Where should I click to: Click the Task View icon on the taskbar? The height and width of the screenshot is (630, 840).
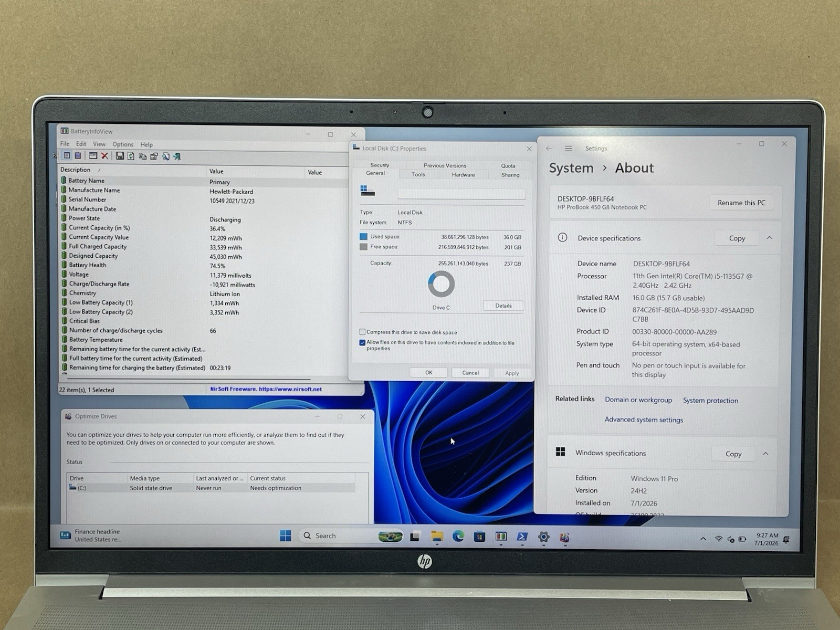(415, 536)
